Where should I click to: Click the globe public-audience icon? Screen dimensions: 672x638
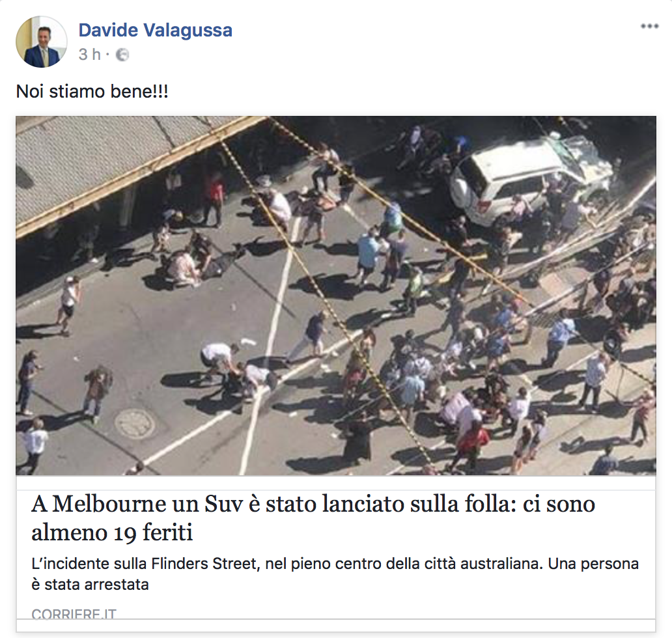(122, 55)
